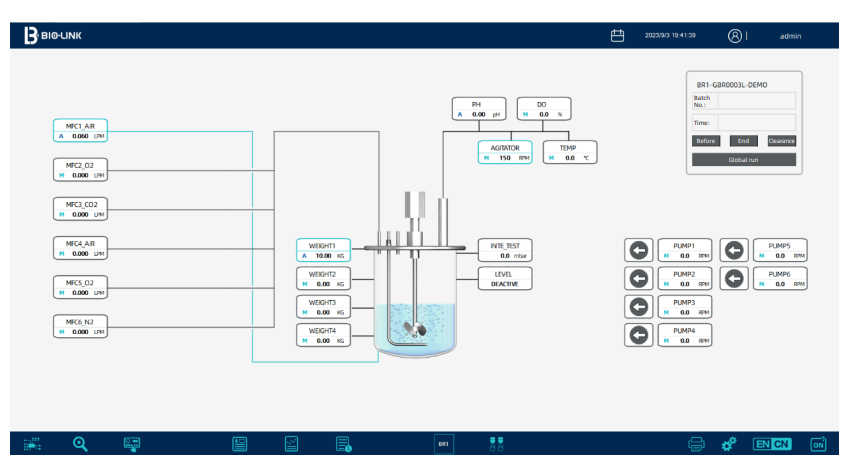The image size is (849, 460).
Task: Select the multi-bioreactor overview tab beside BR1
Action: coord(493,443)
